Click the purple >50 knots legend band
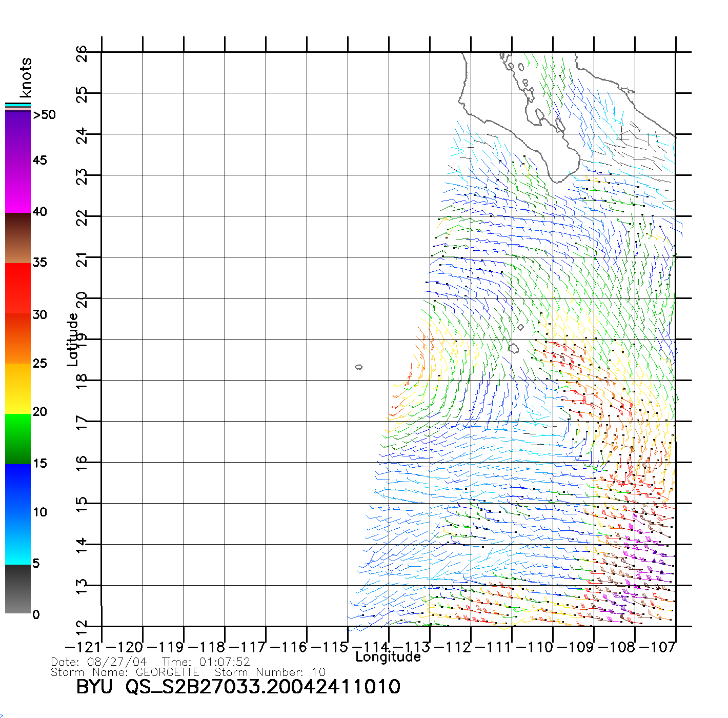 click(x=17, y=123)
